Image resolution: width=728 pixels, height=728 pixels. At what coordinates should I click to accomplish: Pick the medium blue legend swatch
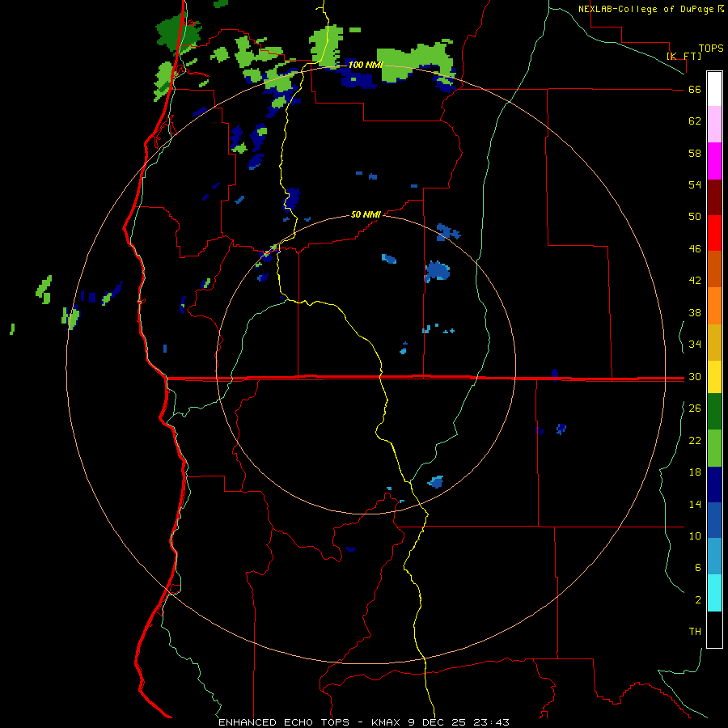click(x=714, y=520)
